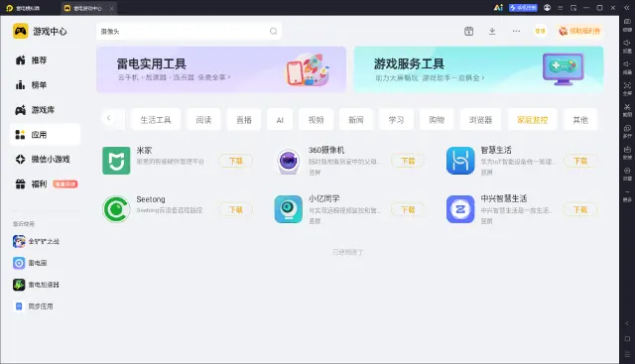
Task: Open the 雷电实用工具 banner
Action: [221, 69]
